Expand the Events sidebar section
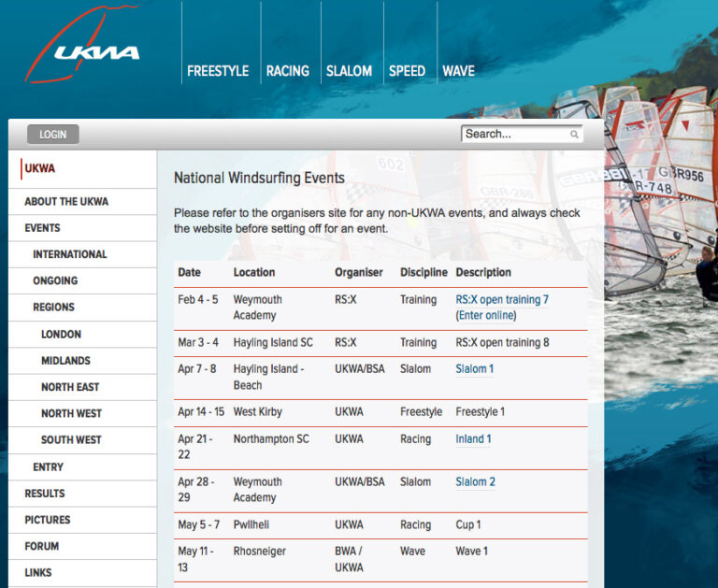The width and height of the screenshot is (718, 588). pos(42,228)
